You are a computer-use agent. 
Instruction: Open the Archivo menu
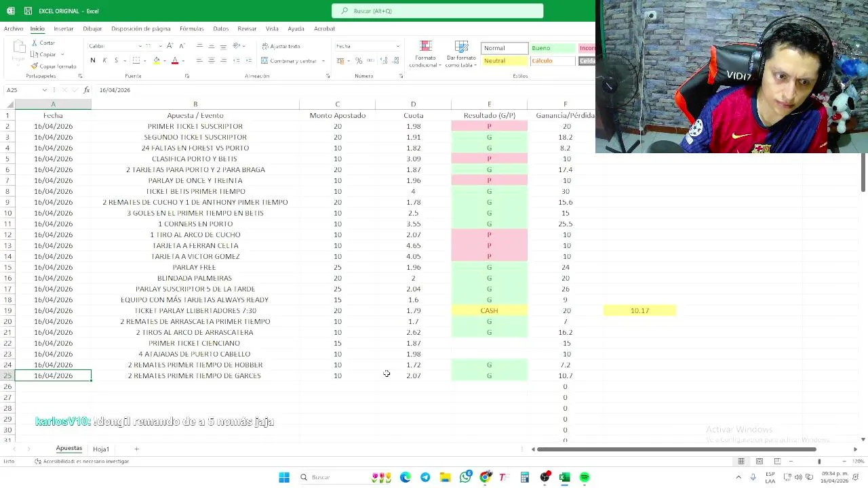14,28
